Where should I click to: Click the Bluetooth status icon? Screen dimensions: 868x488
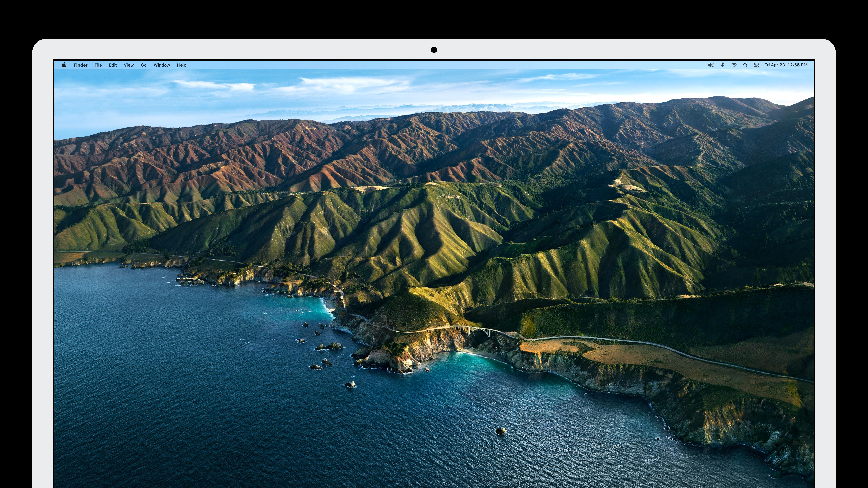722,65
